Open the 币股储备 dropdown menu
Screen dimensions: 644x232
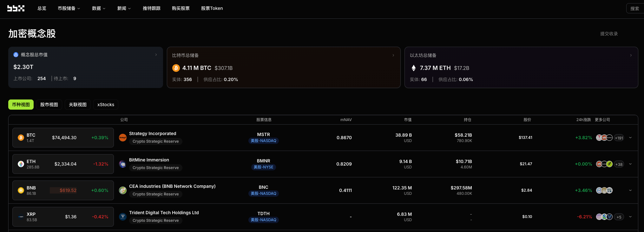[x=69, y=8]
